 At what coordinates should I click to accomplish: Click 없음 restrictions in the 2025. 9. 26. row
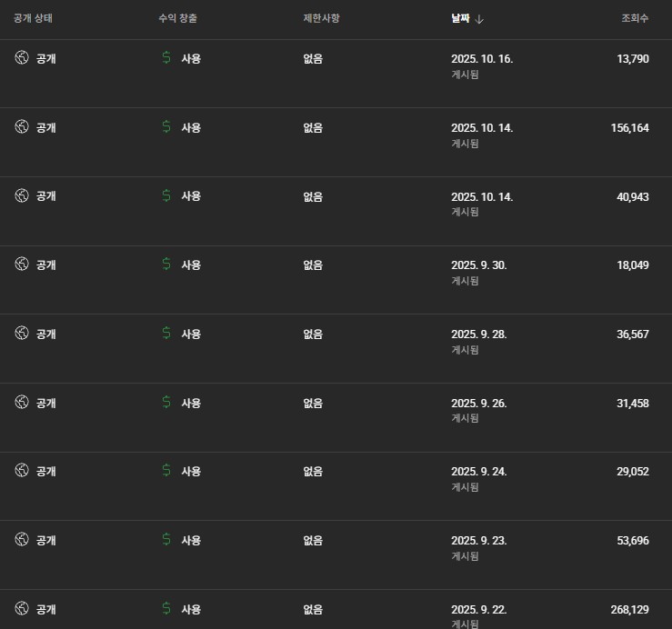[313, 403]
